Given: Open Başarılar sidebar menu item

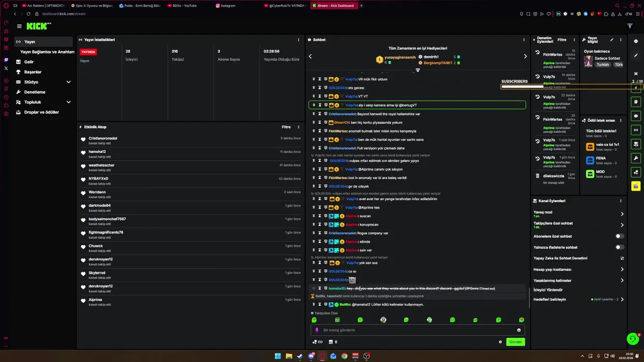Looking at the screenshot, I should tap(44, 72).
